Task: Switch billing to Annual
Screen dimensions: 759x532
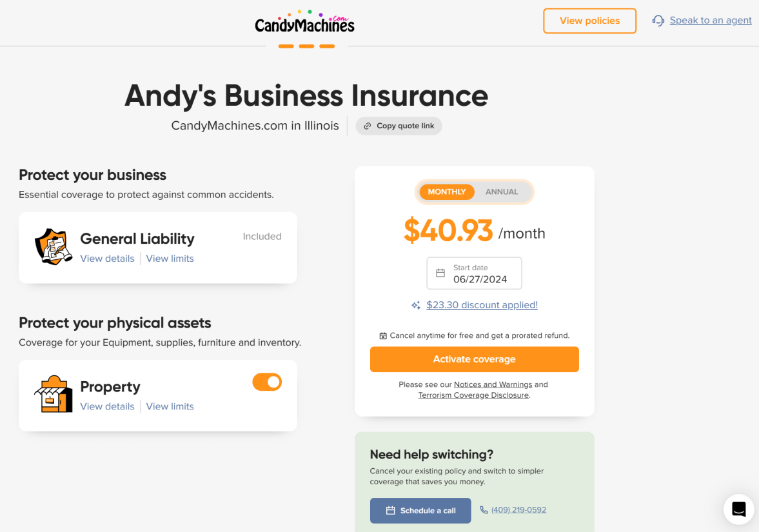Action: click(x=502, y=192)
